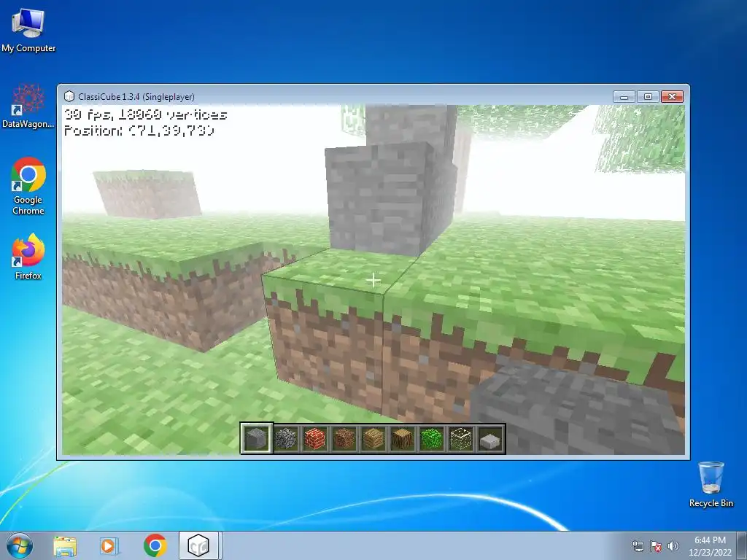Screen dimensions: 747x560
Task: Click the ClassiCube window title icon
Action: tap(69, 97)
